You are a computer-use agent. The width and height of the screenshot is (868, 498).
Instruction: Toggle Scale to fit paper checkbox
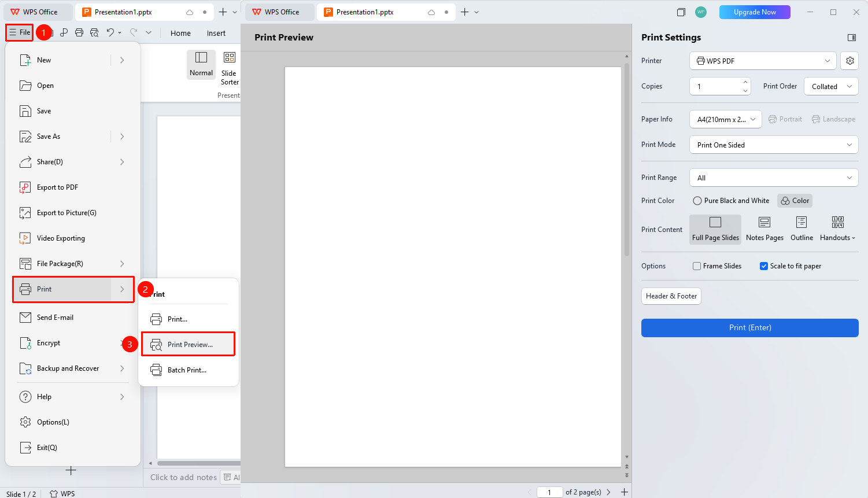point(764,266)
